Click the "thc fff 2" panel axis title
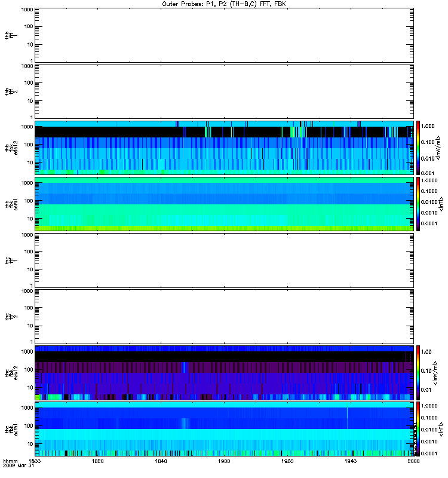Screen dimensions: 448x478 click(x=11, y=317)
